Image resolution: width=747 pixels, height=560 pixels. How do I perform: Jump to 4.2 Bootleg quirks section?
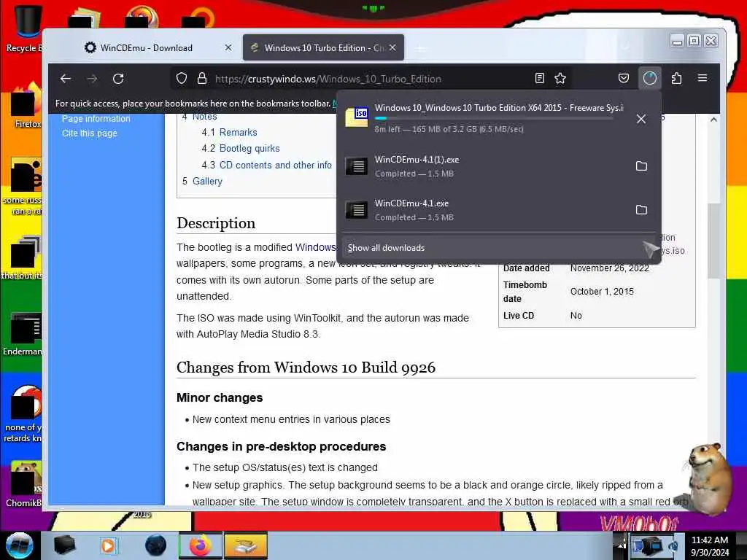pos(241,149)
